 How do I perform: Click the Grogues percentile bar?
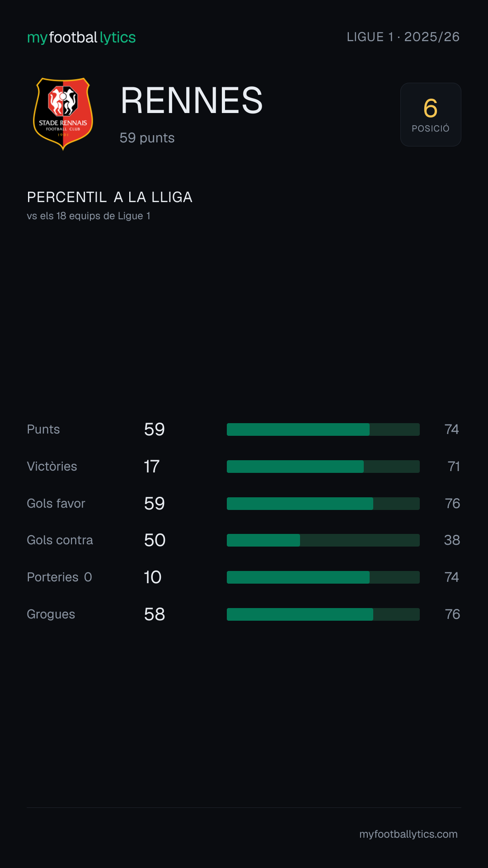click(x=323, y=614)
